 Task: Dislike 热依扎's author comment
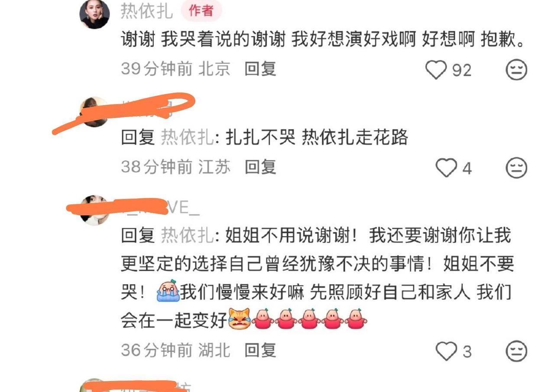point(516,69)
